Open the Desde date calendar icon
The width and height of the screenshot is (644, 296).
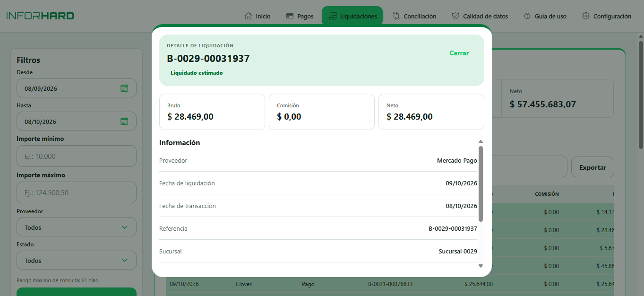click(124, 88)
